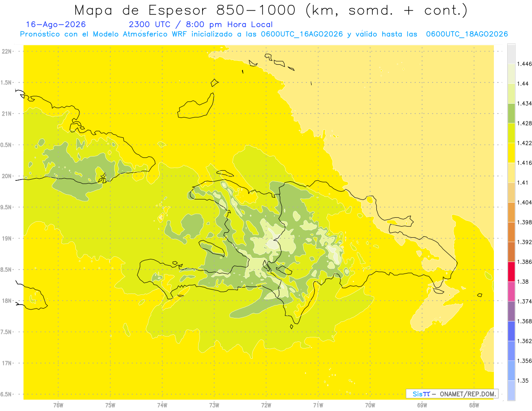The width and height of the screenshot is (532, 411).
Task: Click the legend value "1.374"
Action: 524,301
